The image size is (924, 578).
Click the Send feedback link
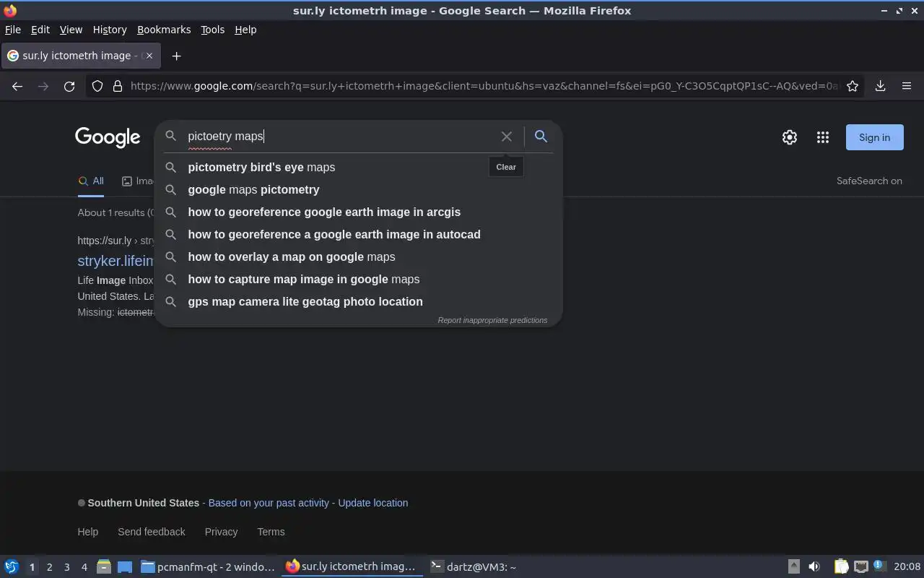coord(152,532)
